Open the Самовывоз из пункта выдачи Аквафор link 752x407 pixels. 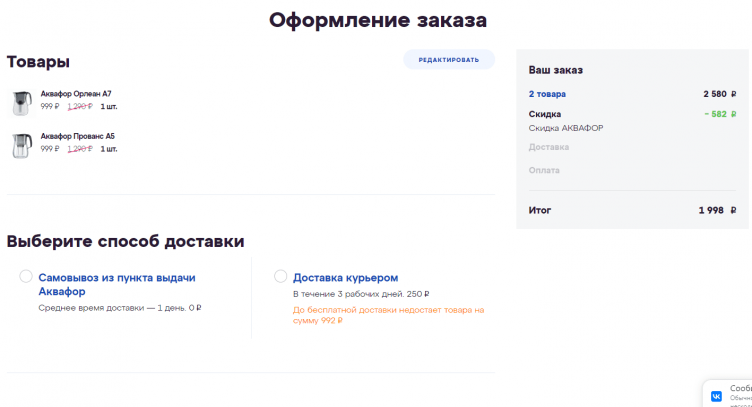coord(117,284)
